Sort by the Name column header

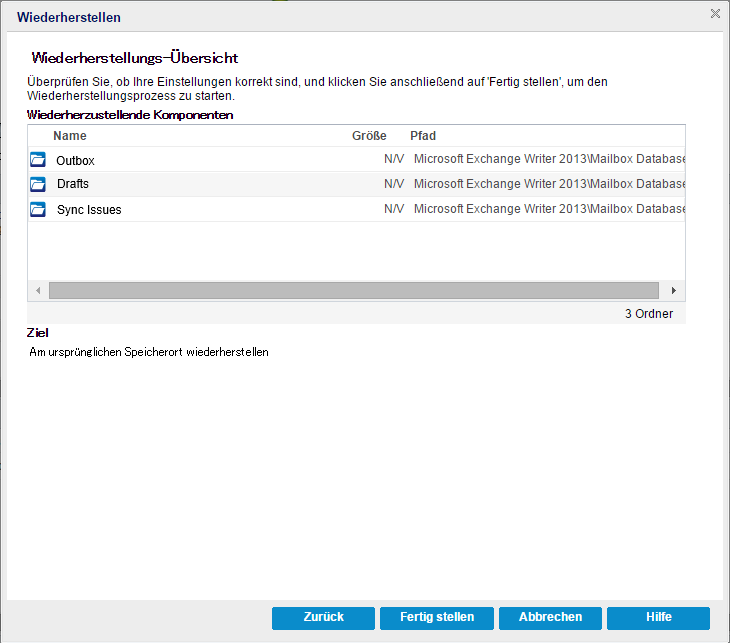coord(70,136)
